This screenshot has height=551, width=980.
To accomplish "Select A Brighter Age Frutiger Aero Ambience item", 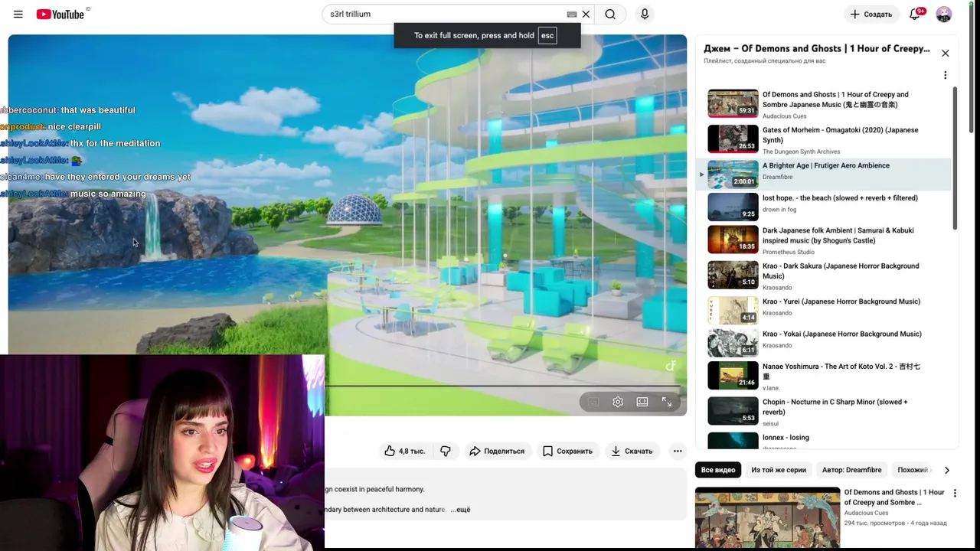I will [x=823, y=174].
